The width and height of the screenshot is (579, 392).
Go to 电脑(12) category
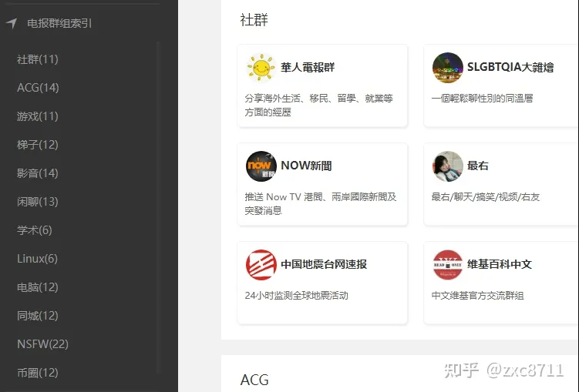click(38, 287)
